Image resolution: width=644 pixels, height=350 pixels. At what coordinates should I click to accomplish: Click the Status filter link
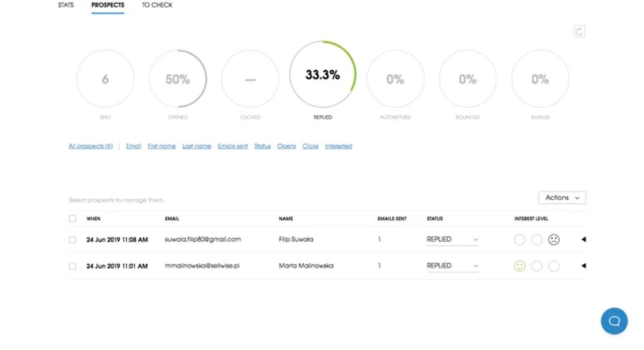tap(262, 146)
